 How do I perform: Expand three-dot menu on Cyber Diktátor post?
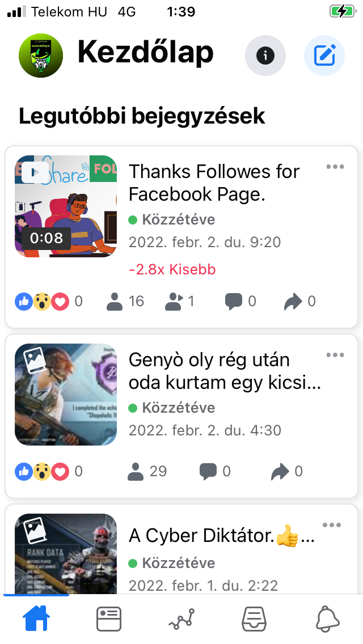point(332,525)
